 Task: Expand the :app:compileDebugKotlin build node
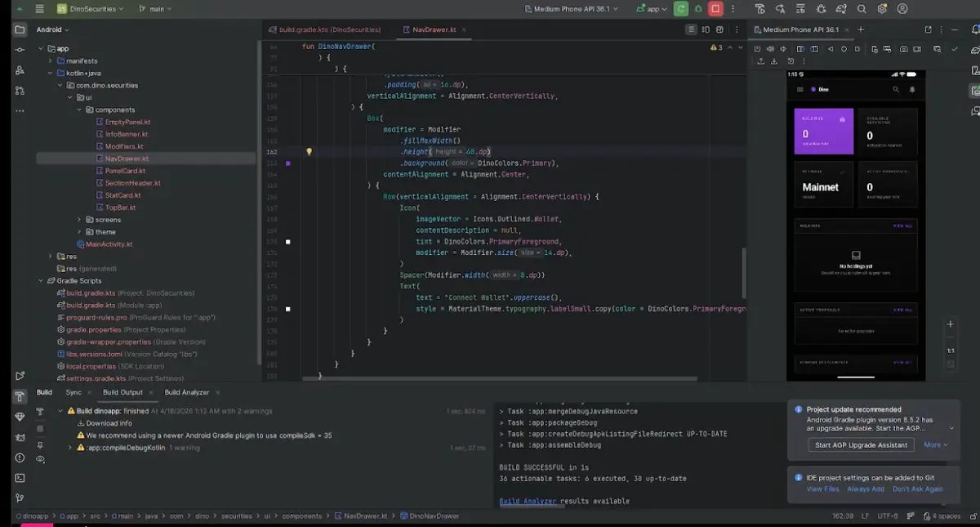click(70, 448)
